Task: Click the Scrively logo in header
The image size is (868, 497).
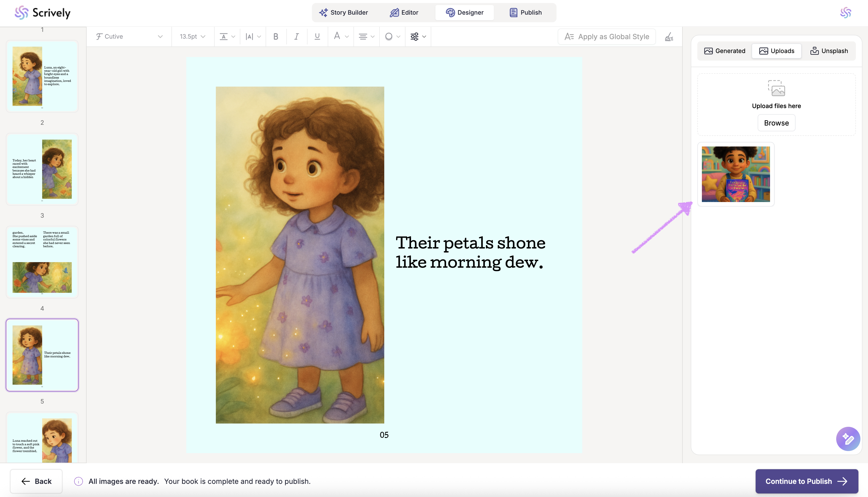Action: pos(43,13)
